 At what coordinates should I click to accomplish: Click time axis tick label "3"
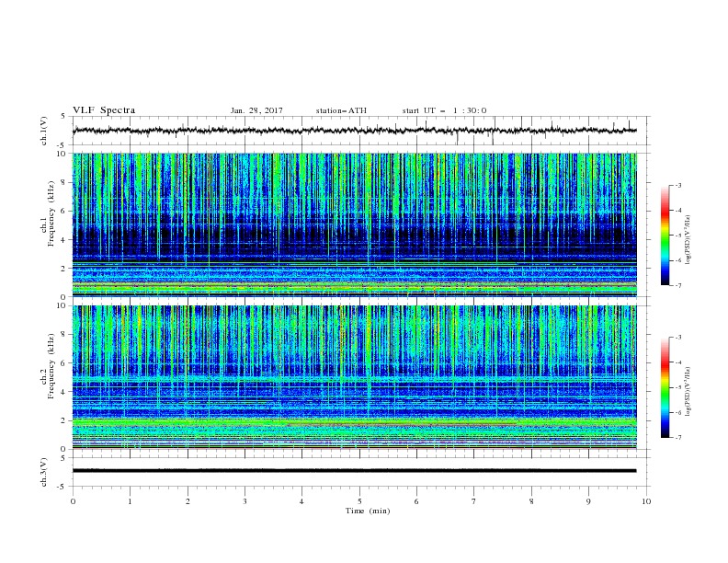(x=245, y=501)
